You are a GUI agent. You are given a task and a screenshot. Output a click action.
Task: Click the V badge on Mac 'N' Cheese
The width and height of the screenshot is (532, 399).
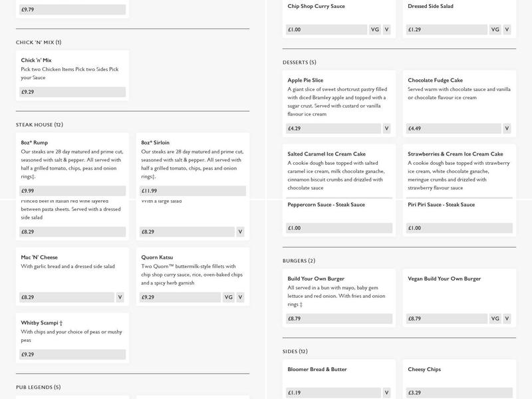[x=120, y=297]
